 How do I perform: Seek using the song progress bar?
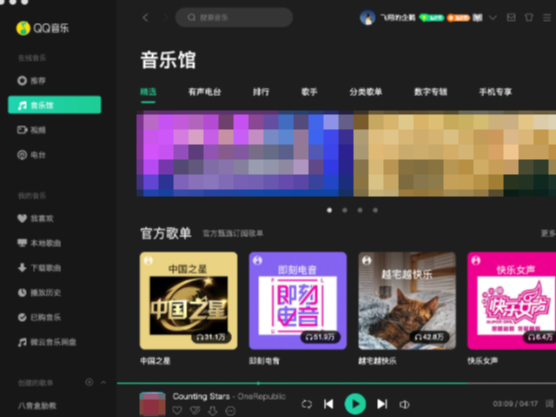(x=336, y=383)
